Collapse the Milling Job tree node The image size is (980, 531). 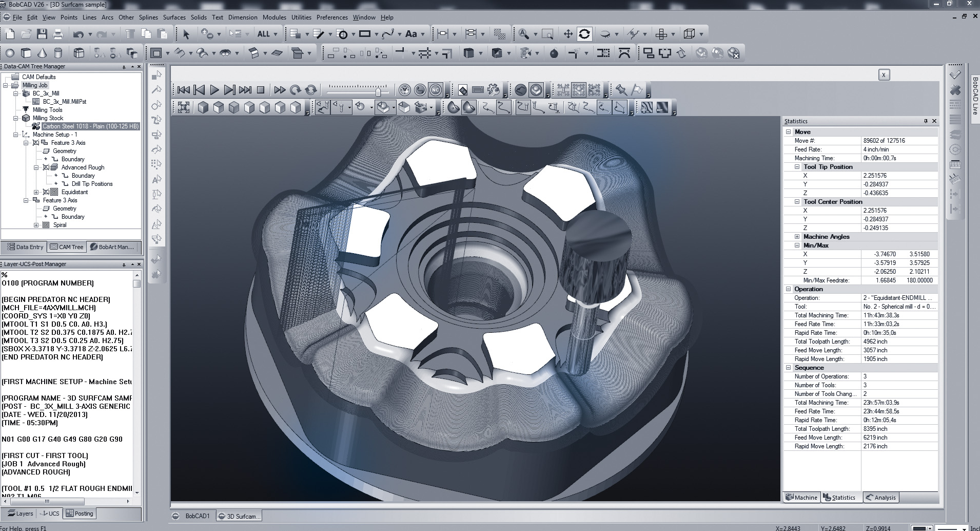[x=6, y=85]
